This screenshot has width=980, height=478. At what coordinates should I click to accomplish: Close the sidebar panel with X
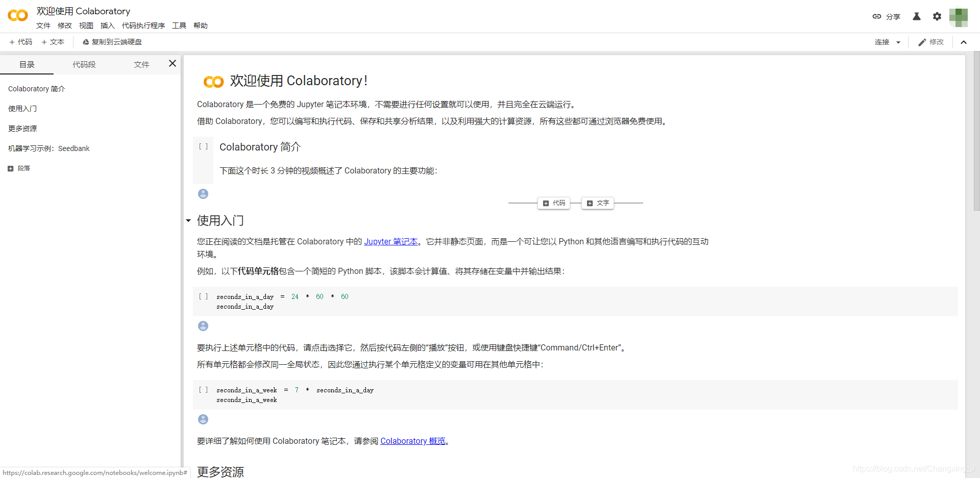click(x=173, y=63)
